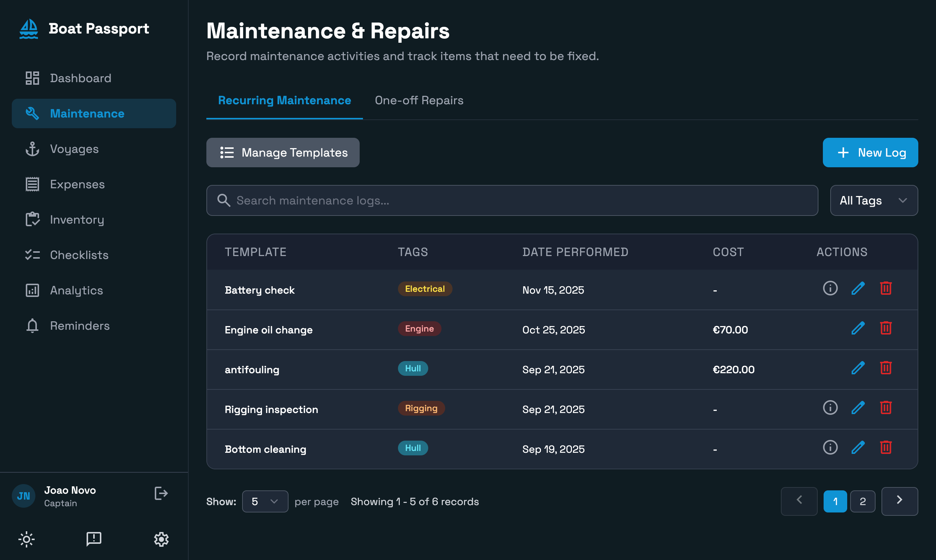This screenshot has width=936, height=560.
Task: Click the info icon for Battery check
Action: [x=830, y=288]
